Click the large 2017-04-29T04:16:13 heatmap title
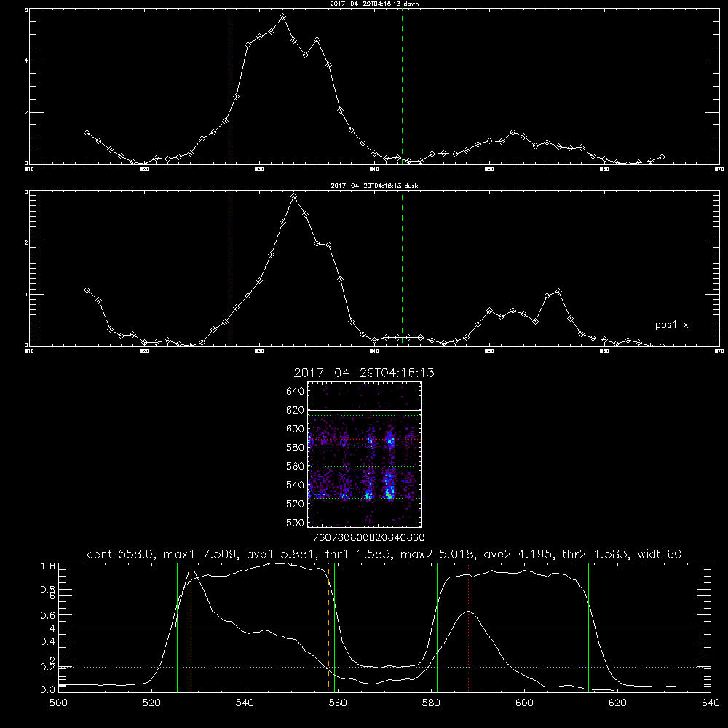This screenshot has width=728, height=728. tap(364, 373)
